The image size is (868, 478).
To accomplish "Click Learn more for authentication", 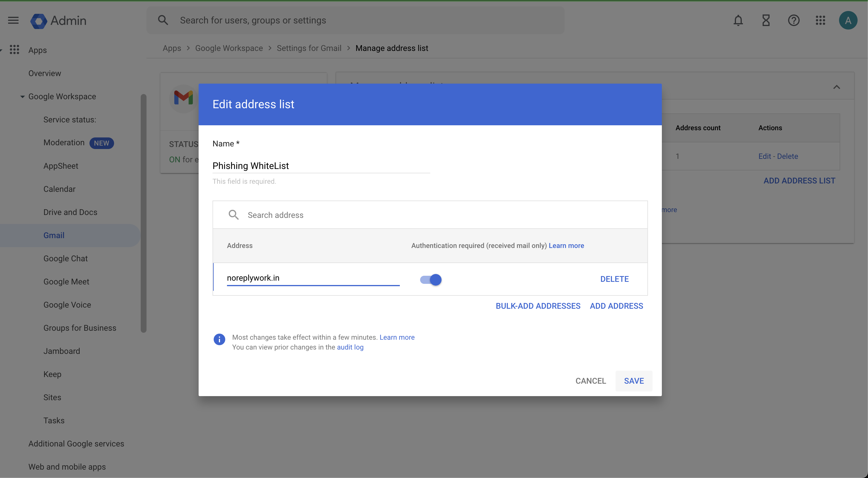I will tap(566, 245).
